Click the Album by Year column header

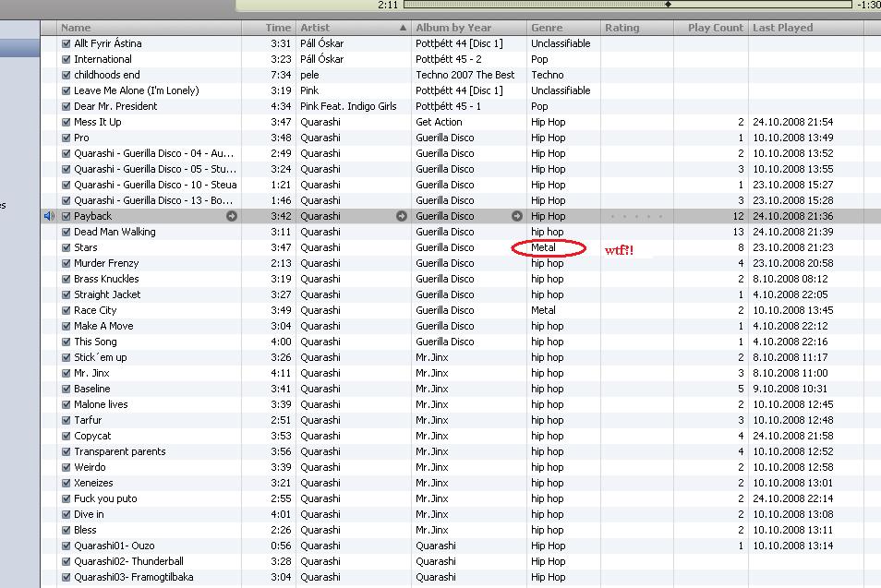click(x=469, y=28)
